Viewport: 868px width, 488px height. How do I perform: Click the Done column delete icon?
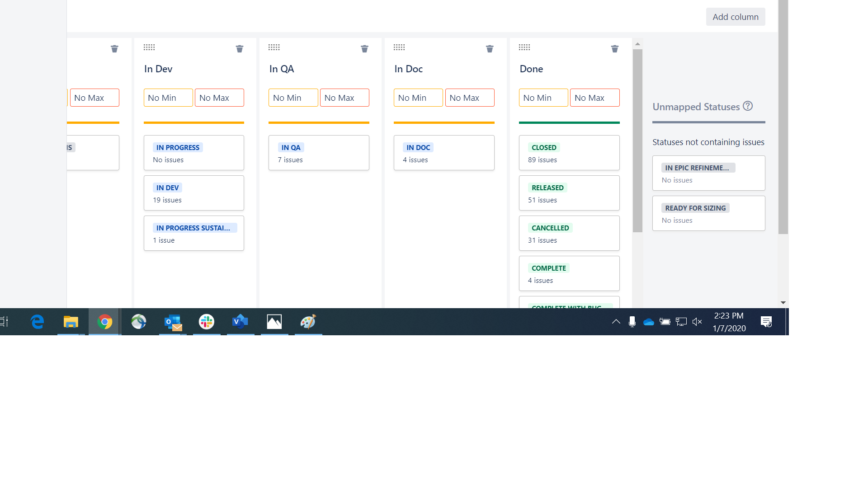pos(614,49)
